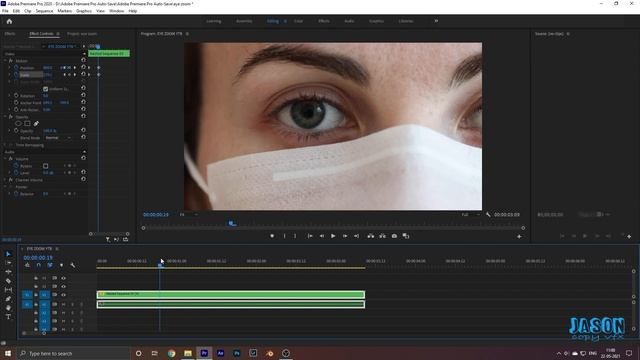Hide track V1 using its eye icon
This screenshot has height=360, width=640.
pos(63,295)
